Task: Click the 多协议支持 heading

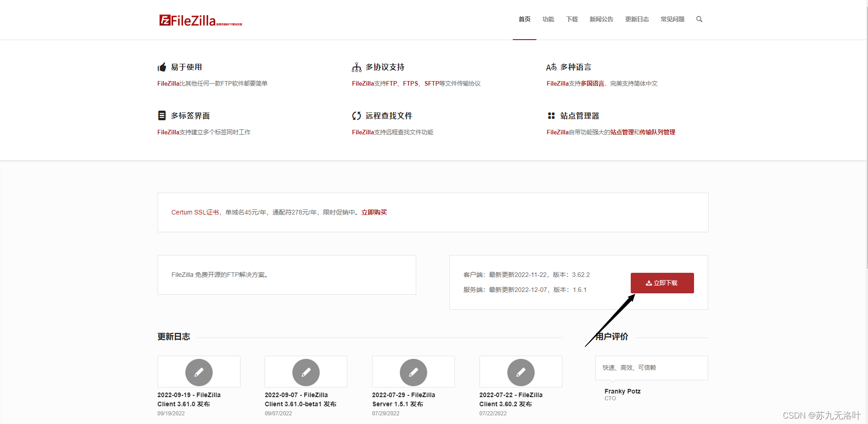Action: click(x=385, y=67)
